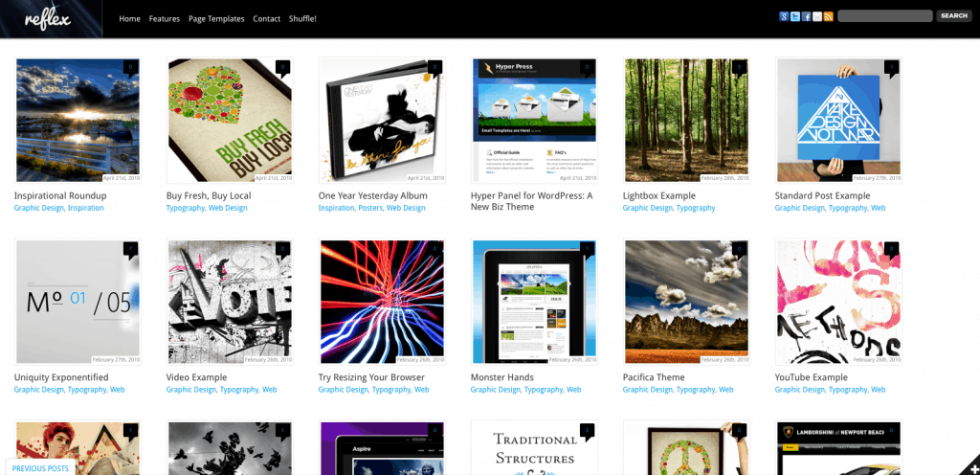
Task: Click Inspiration category under Inspirational Roundup
Action: click(85, 208)
